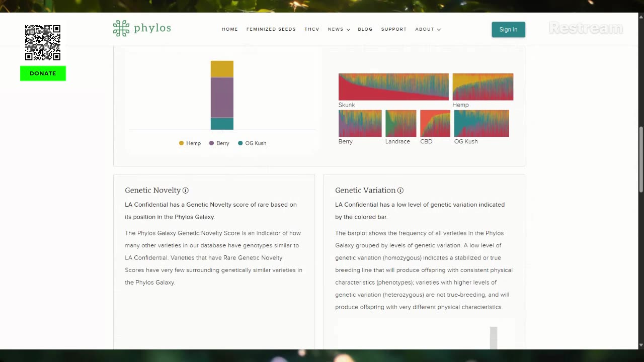Screen dimensions: 644x362
Task: Select the OG Kush population chart
Action: tap(481, 124)
